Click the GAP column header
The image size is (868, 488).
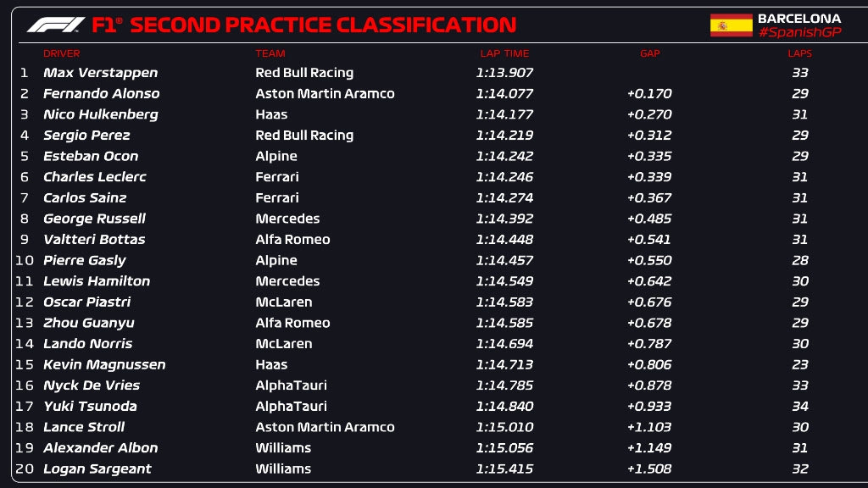tap(649, 53)
